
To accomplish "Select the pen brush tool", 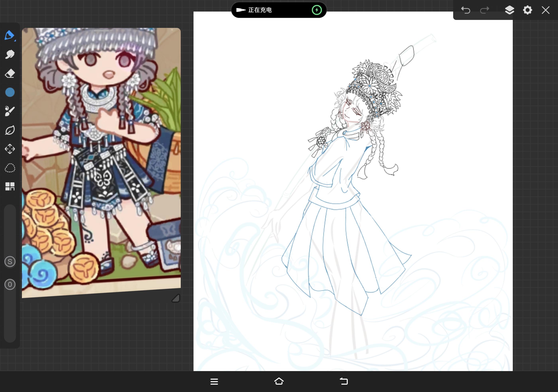I will click(10, 35).
